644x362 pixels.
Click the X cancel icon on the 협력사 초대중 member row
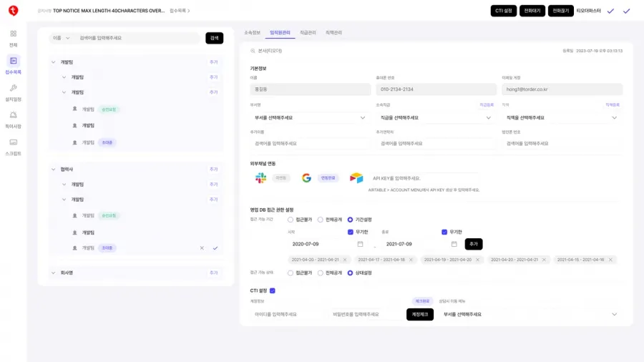(x=202, y=248)
